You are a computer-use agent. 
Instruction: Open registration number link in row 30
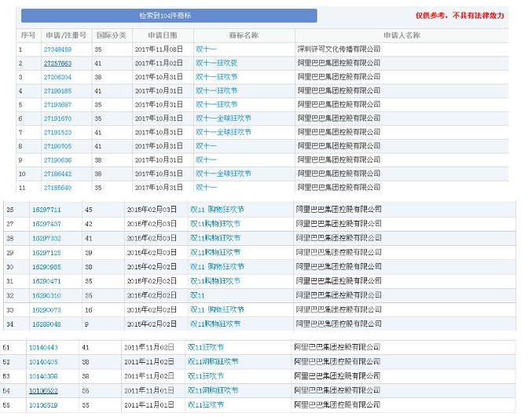coord(46,267)
